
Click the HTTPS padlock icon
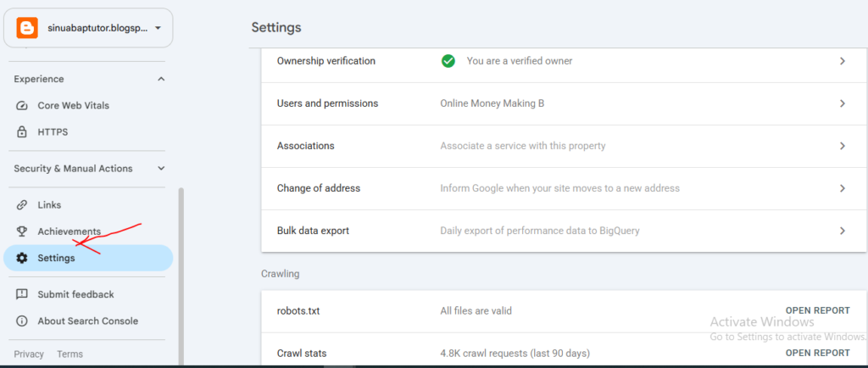pyautogui.click(x=22, y=132)
